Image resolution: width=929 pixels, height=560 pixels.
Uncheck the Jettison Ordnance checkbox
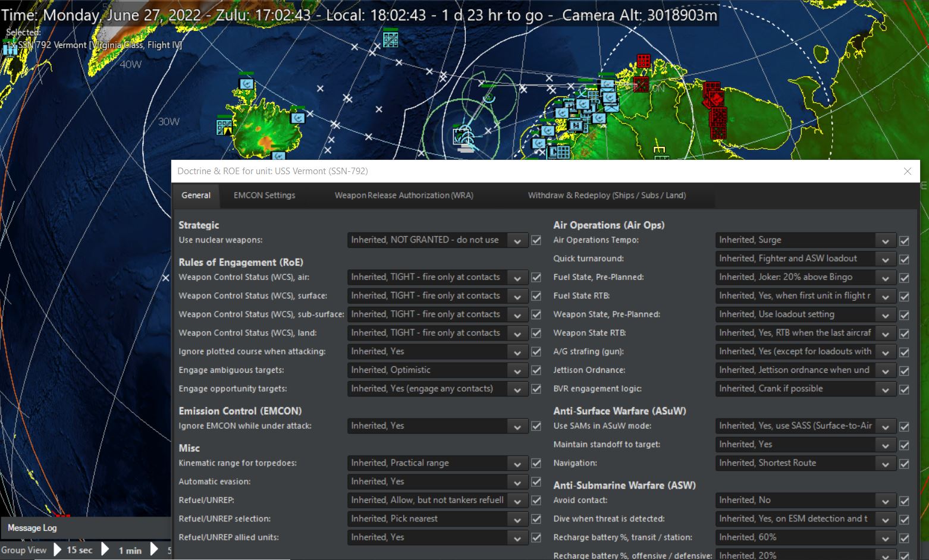point(904,370)
